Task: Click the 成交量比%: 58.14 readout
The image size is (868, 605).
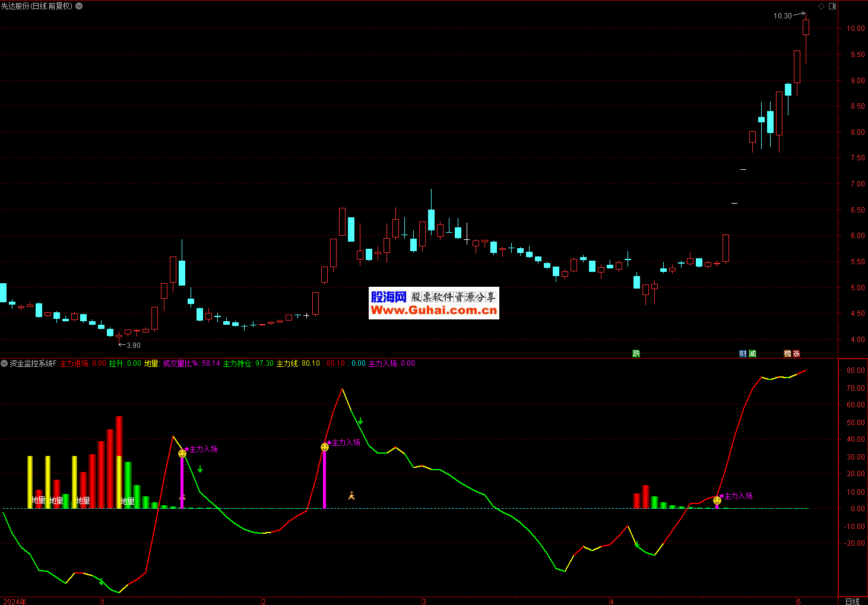Action: pos(192,363)
